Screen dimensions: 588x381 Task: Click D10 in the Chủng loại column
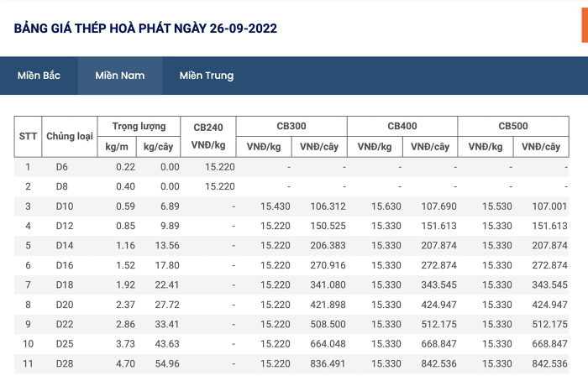pyautogui.click(x=65, y=206)
